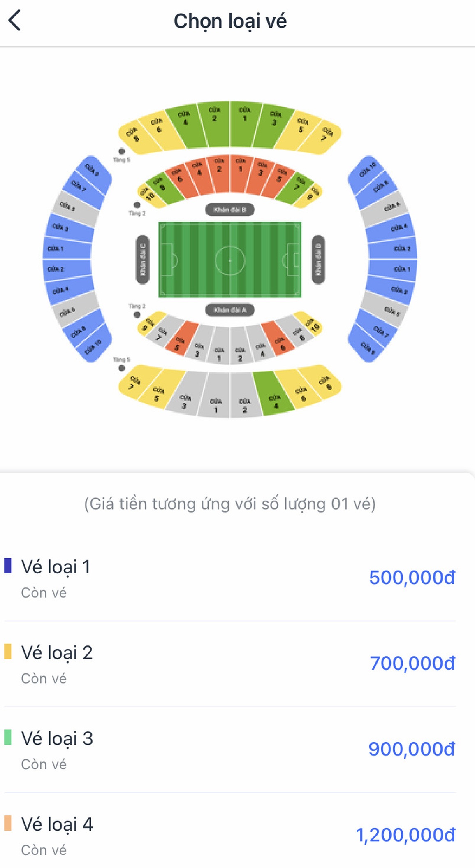Tap the Khán đài B stand label

tap(229, 210)
